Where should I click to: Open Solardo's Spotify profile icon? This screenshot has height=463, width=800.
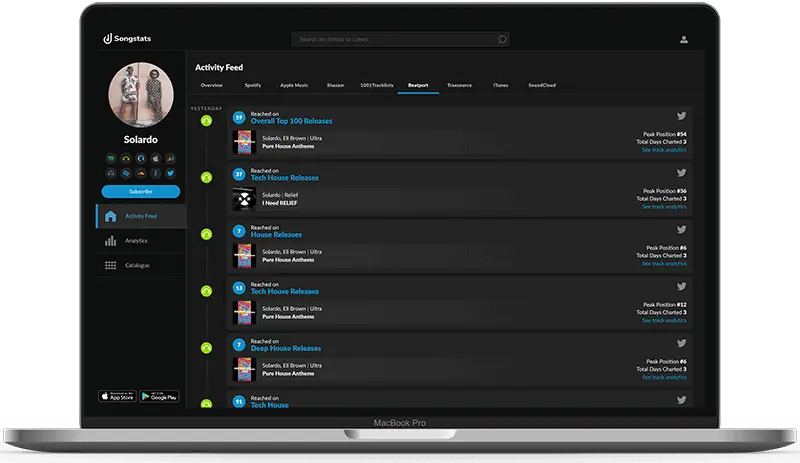(x=111, y=158)
